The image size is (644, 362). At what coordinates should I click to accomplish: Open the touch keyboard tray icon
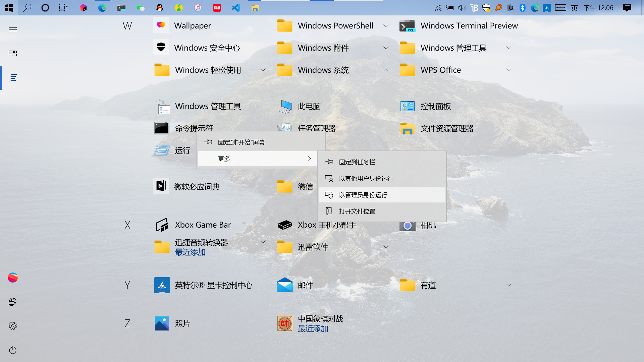pyautogui.click(x=560, y=8)
